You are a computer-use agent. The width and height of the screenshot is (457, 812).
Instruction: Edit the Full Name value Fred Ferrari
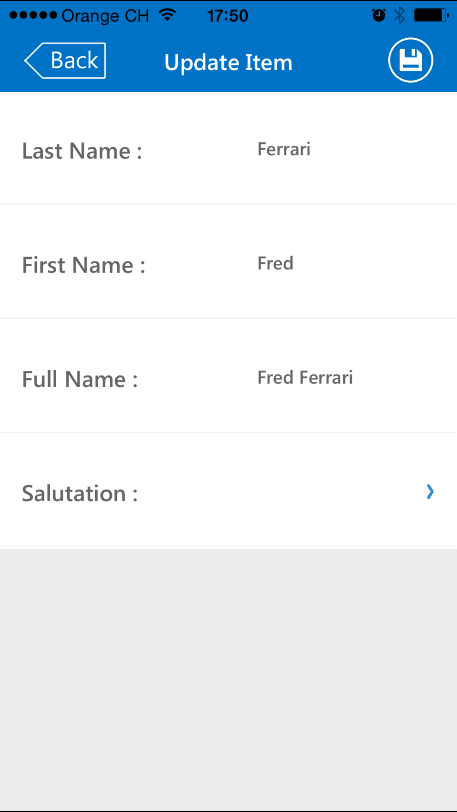305,378
